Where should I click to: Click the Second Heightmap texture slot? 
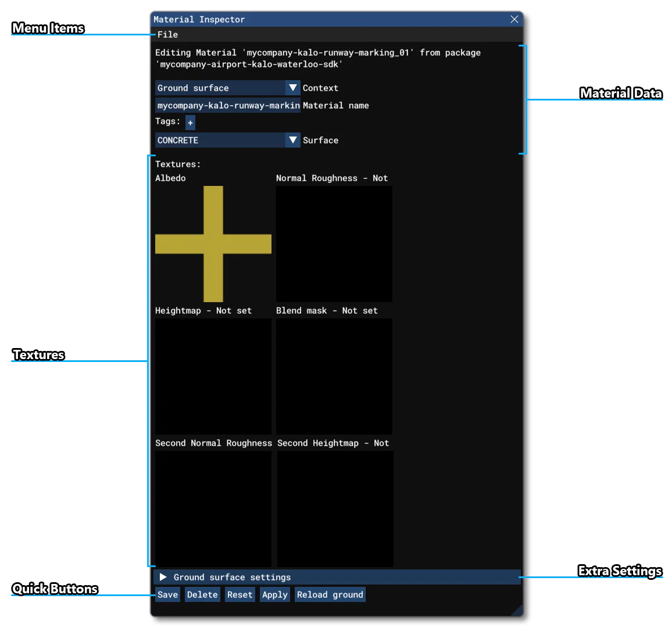pyautogui.click(x=335, y=509)
